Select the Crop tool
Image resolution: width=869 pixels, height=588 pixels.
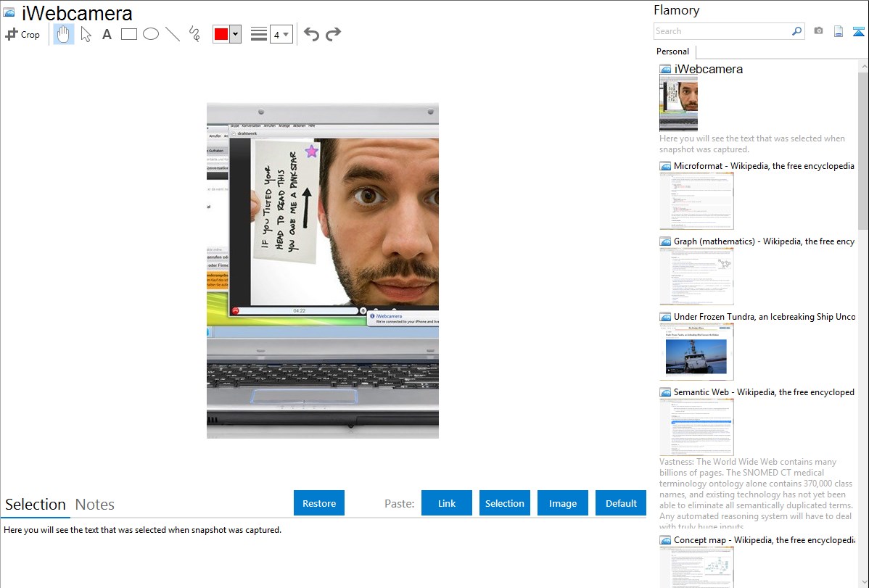(x=22, y=34)
